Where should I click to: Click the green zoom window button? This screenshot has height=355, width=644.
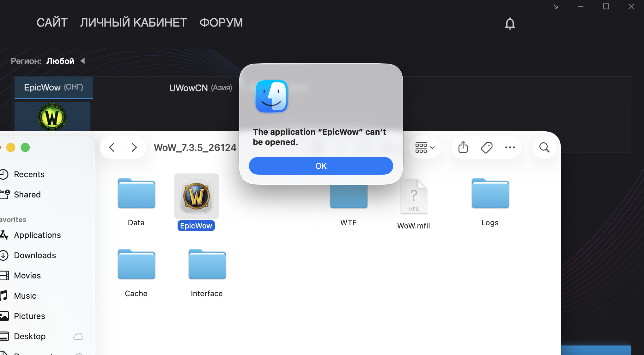(25, 147)
